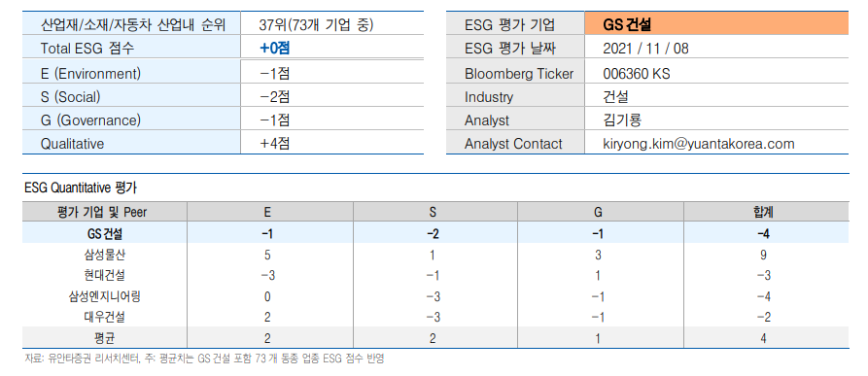Select the S (Social) label
Image resolution: width=868 pixels, height=376 pixels.
pyautogui.click(x=70, y=97)
